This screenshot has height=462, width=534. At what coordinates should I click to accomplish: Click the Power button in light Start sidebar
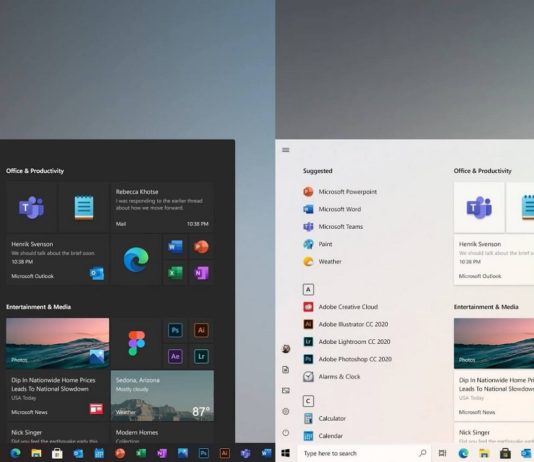coord(286,433)
